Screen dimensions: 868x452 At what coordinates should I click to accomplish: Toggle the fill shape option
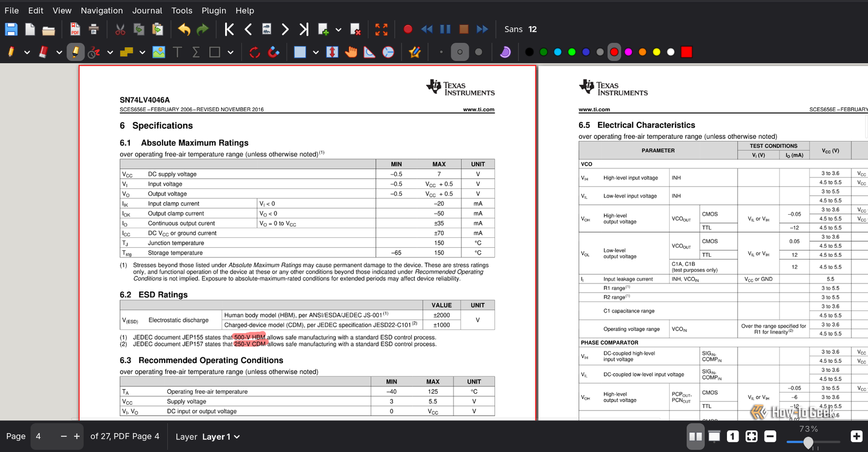pyautogui.click(x=505, y=52)
